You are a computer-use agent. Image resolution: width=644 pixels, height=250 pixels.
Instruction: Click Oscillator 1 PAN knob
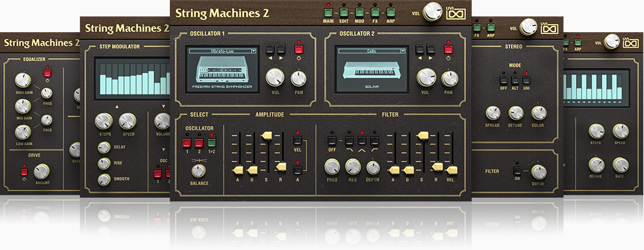point(299,78)
